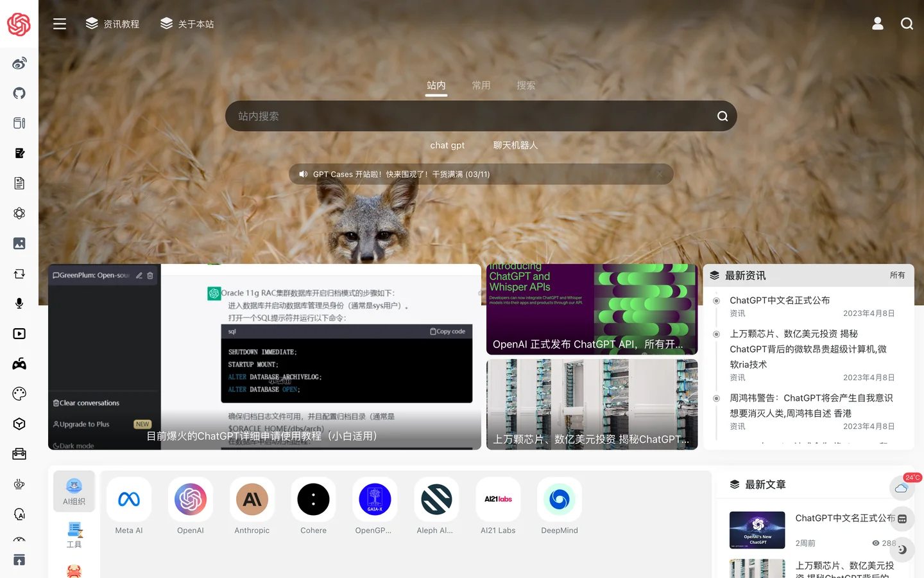Image resolution: width=924 pixels, height=578 pixels.
Task: Click 所有 in the 最新资讯 panel
Action: [897, 276]
